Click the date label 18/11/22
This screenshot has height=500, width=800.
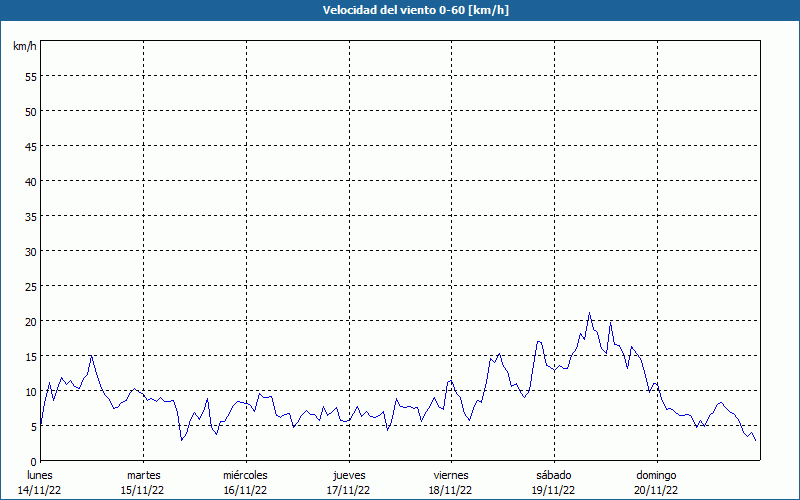451,490
